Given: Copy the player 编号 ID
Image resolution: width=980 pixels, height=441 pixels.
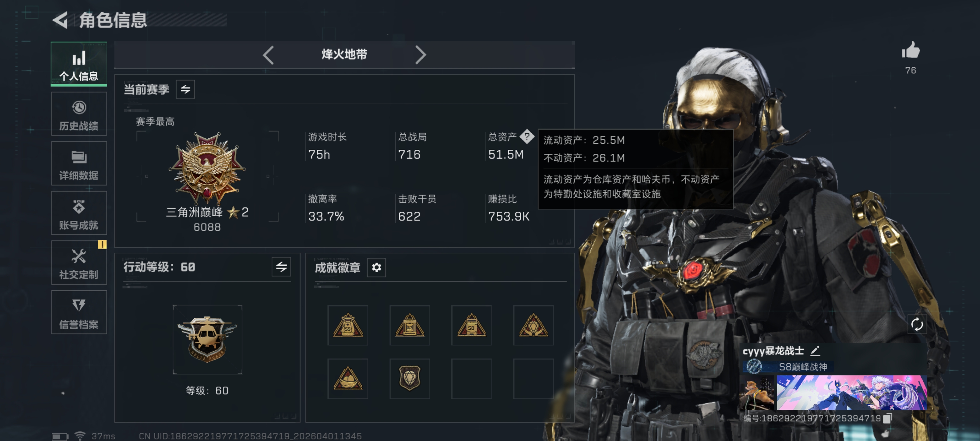Looking at the screenshot, I should pos(887,418).
